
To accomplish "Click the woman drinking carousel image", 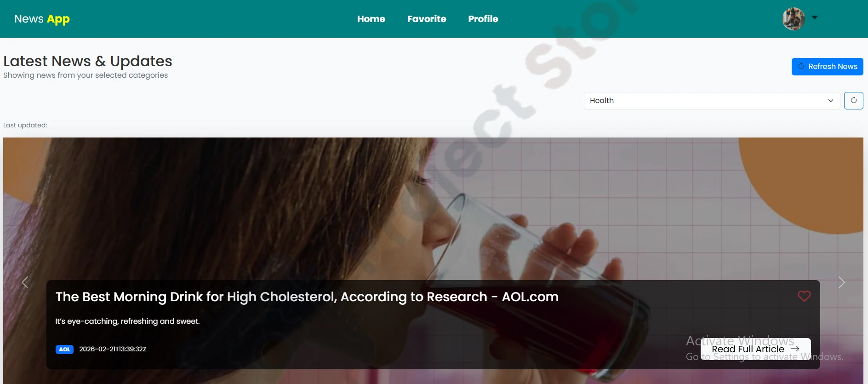I will (x=433, y=207).
